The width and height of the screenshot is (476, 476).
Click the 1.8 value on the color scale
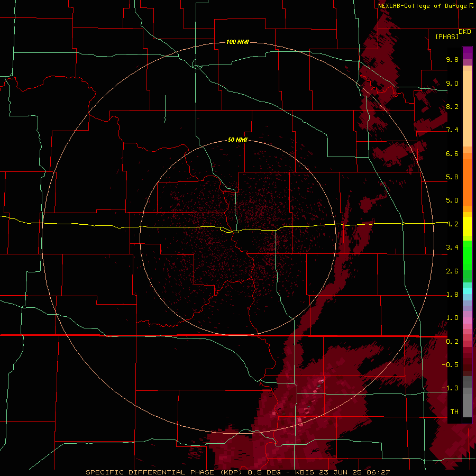[x=452, y=295]
